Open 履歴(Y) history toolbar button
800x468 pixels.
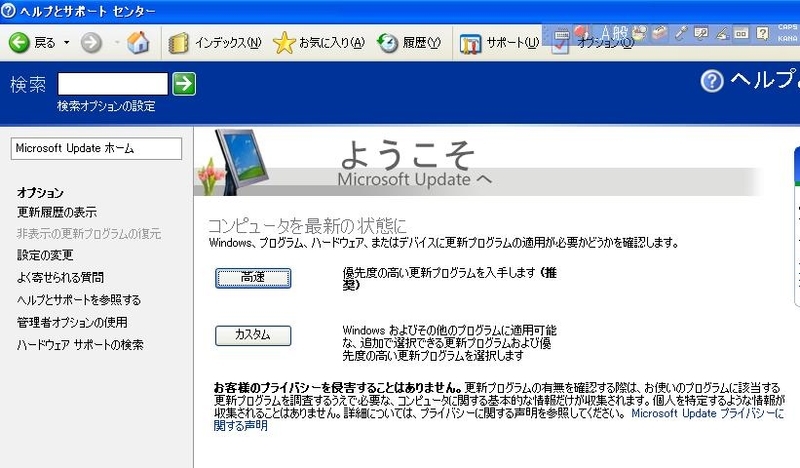[409, 43]
